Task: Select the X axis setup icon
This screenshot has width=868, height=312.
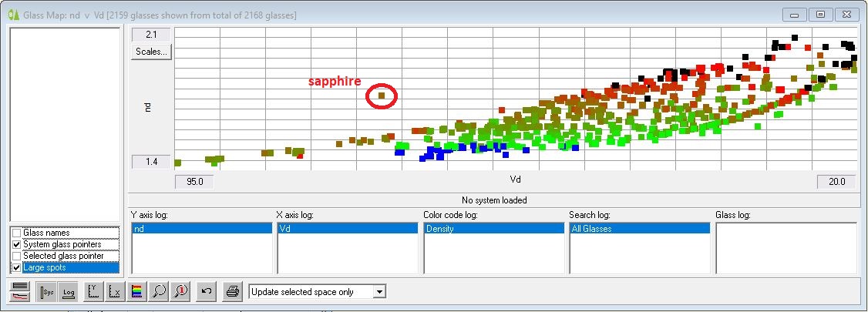Action: point(115,292)
